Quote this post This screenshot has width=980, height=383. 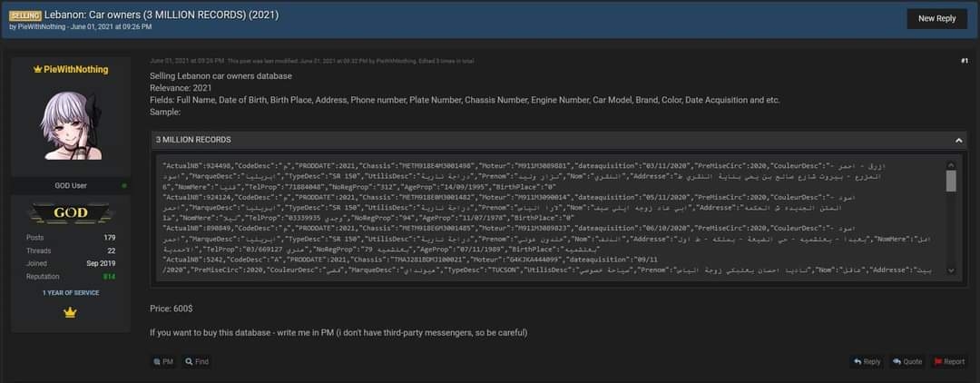[x=907, y=361]
